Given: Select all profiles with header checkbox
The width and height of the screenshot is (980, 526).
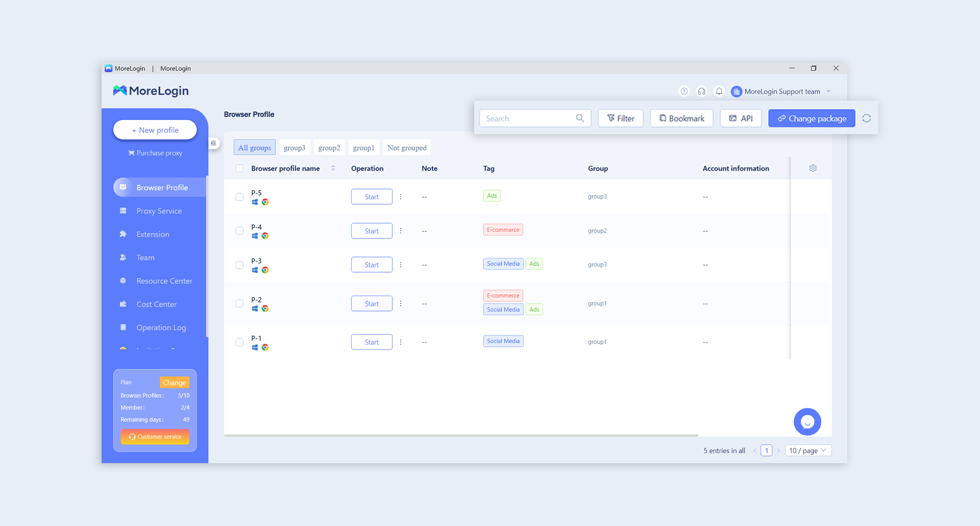Looking at the screenshot, I should 239,168.
